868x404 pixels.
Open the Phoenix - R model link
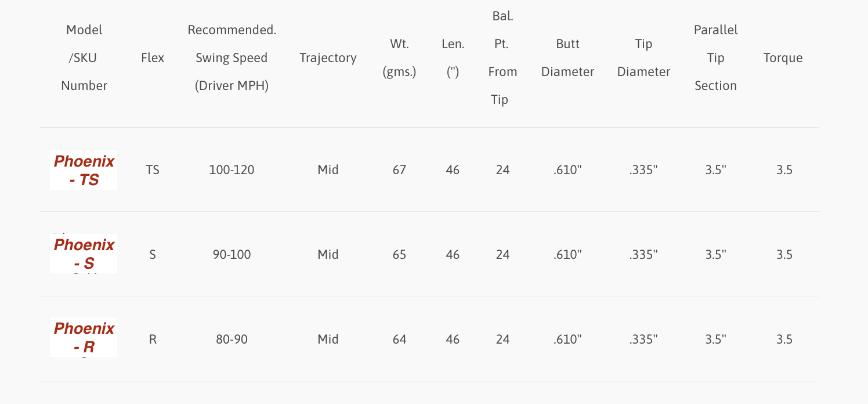click(84, 338)
